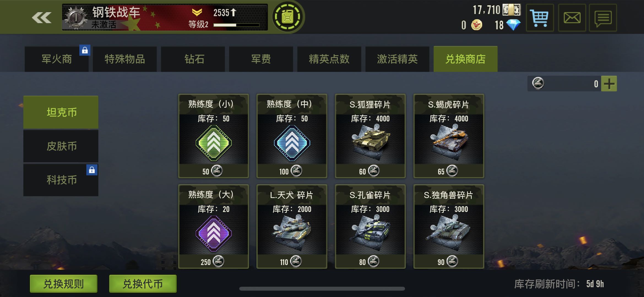Screen dimensions: 644x297
Task: Choose the S.狐狸碎片 item card
Action: [370, 136]
